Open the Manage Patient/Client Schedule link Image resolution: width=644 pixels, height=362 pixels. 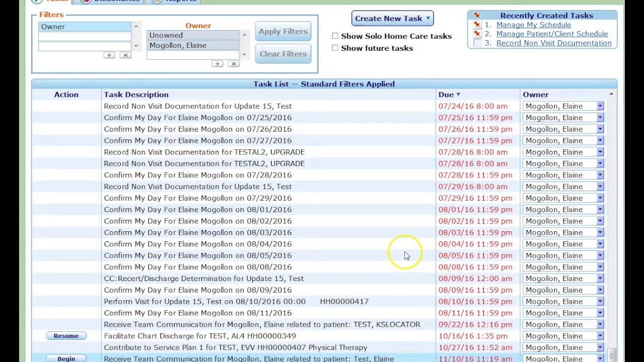pyautogui.click(x=552, y=34)
